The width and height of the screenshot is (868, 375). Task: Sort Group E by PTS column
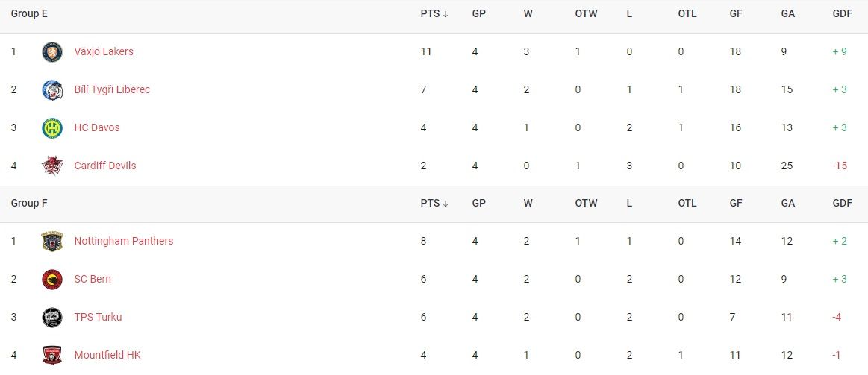click(x=434, y=14)
